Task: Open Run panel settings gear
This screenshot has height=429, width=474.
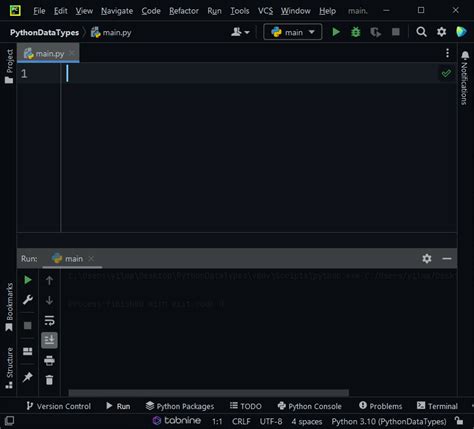Action: point(427,258)
